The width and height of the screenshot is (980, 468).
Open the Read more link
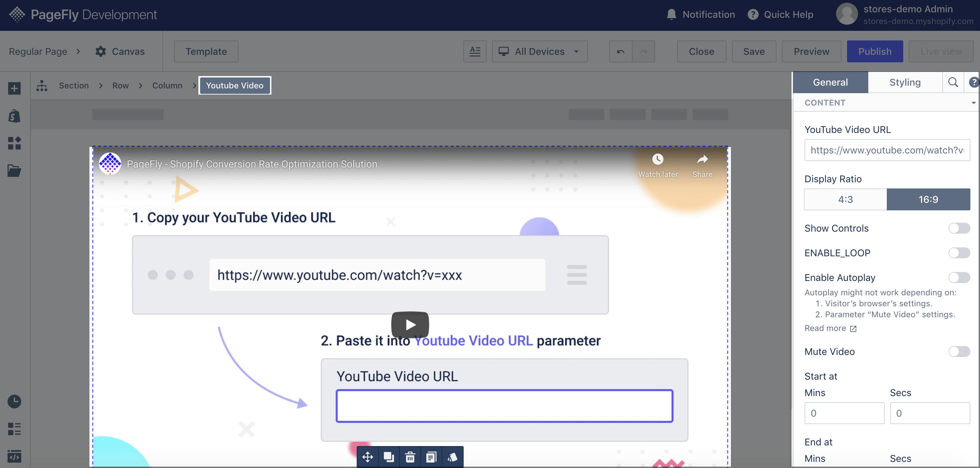tap(830, 328)
